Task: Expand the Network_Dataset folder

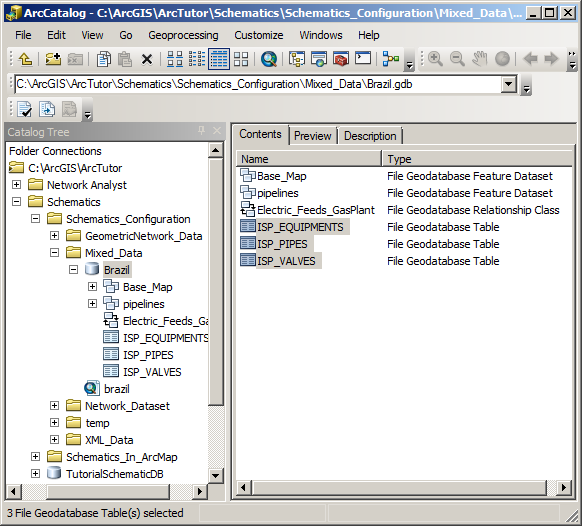Action: click(x=54, y=406)
